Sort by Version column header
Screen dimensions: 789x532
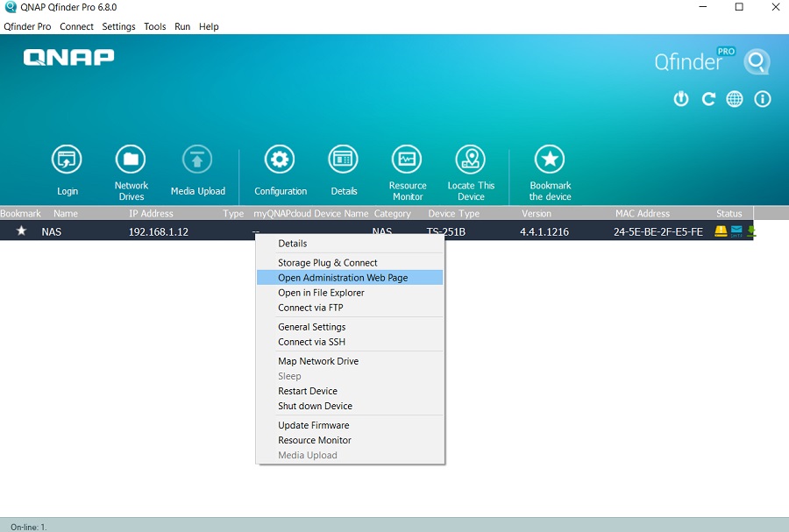coord(537,213)
